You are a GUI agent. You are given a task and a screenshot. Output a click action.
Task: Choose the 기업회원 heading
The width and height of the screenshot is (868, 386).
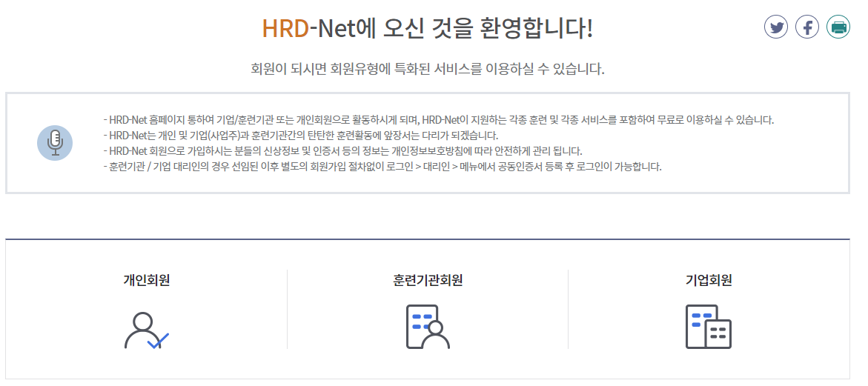click(709, 280)
